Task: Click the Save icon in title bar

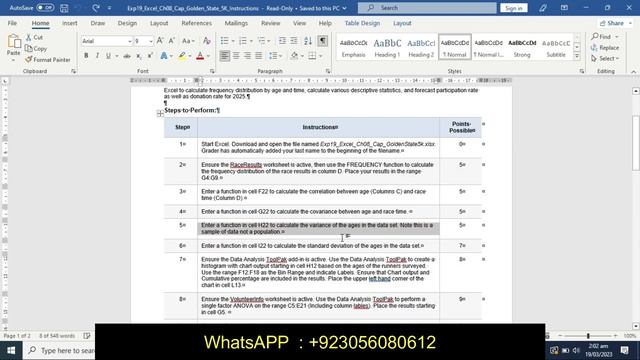Action: point(64,8)
